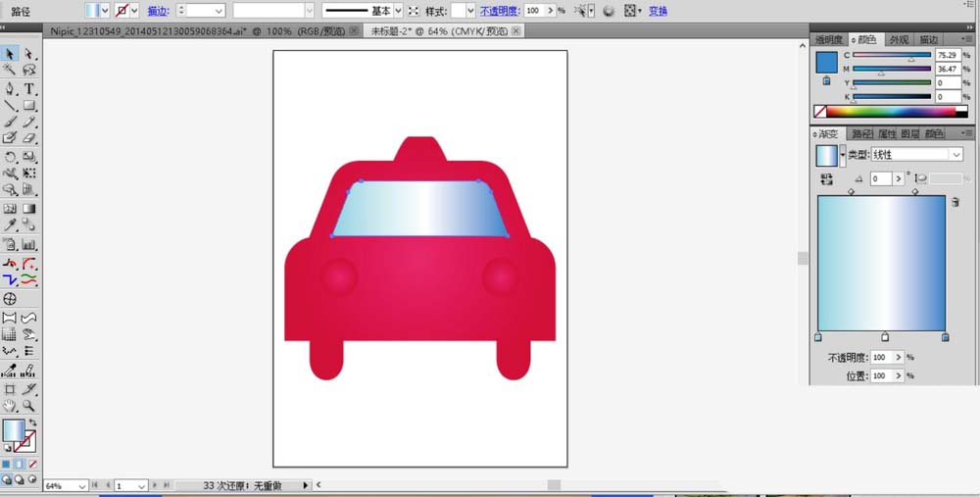
Task: Select the Scale tool
Action: (x=28, y=157)
